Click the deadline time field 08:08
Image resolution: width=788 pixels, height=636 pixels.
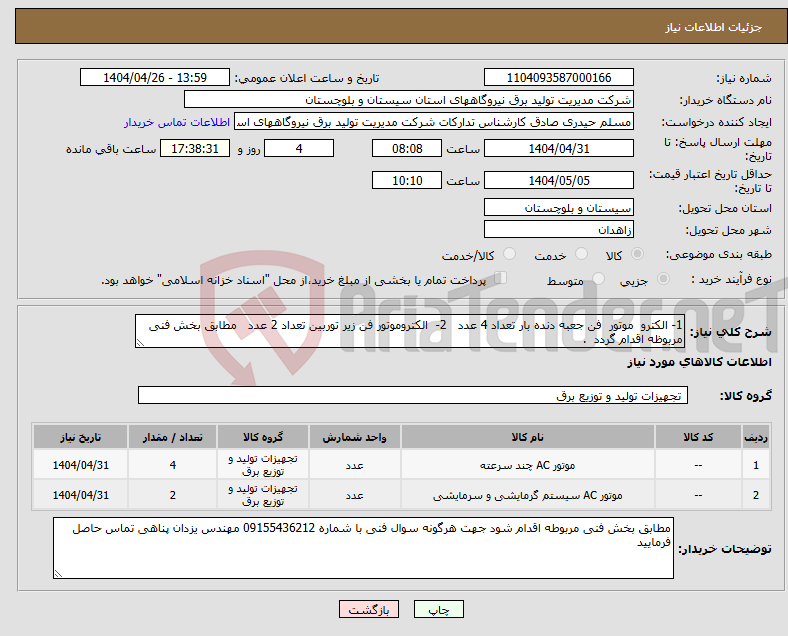tap(407, 148)
